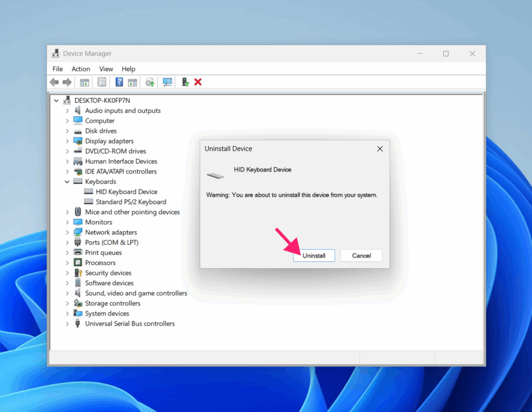This screenshot has height=412, width=532.
Task: Select the Ports (COM & LPT) label
Action: pyautogui.click(x=112, y=242)
